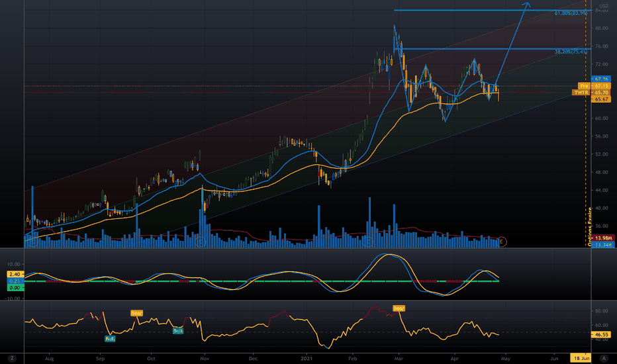Click Aug on the time axis

click(49, 359)
